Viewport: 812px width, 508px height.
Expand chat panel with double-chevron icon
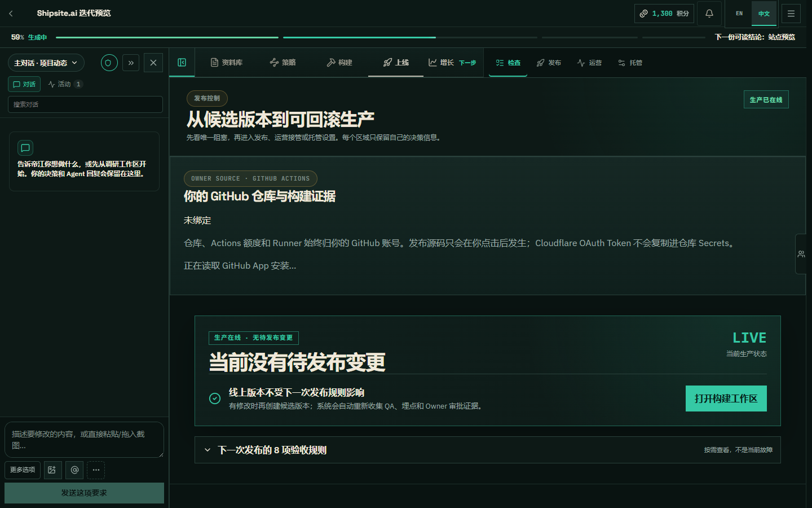pos(131,63)
